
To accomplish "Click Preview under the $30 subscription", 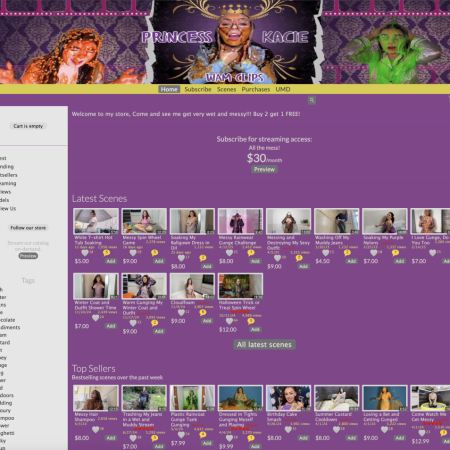I will tap(264, 169).
